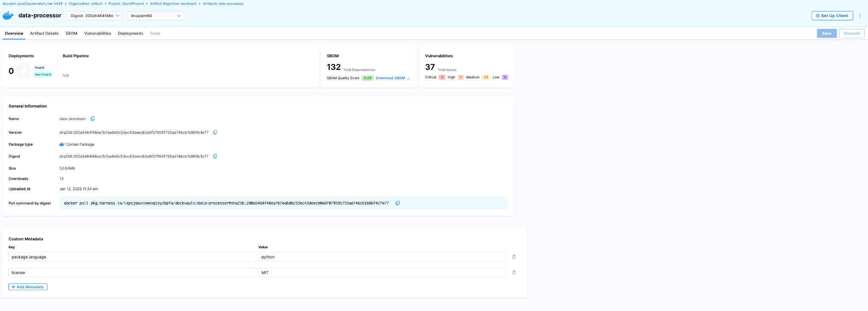Copy the Version sha256 value
The width and height of the screenshot is (868, 311).
pyautogui.click(x=215, y=132)
